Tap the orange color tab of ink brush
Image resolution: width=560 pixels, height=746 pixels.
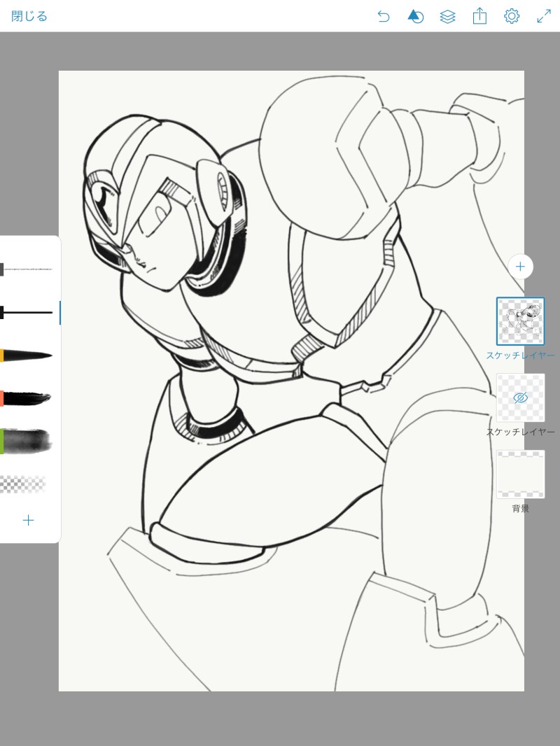pyautogui.click(x=2, y=398)
